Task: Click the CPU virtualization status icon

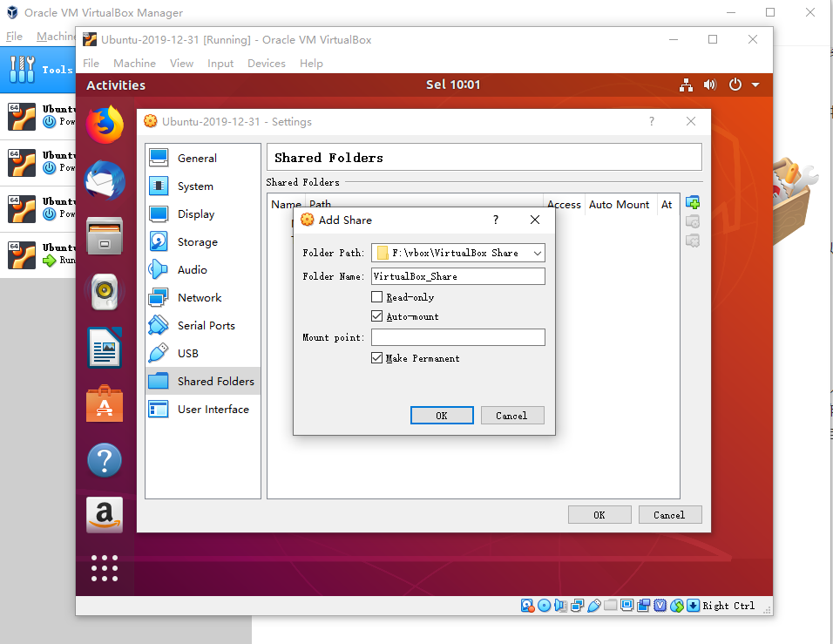Action: click(660, 606)
